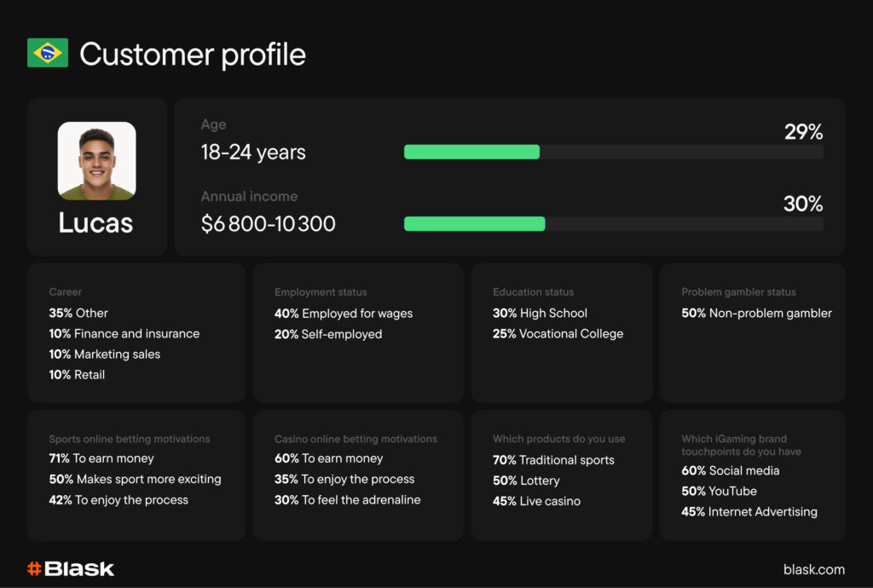Click the Education status card title
Screen dimensions: 873x588
(x=533, y=292)
